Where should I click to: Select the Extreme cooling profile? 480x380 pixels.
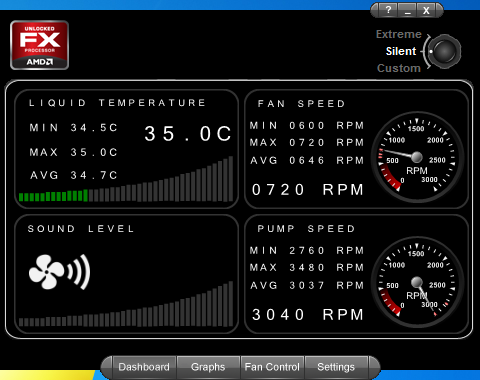click(399, 34)
